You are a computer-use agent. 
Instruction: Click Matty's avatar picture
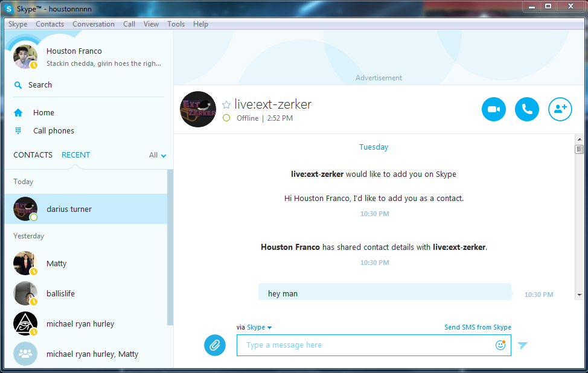coord(25,263)
